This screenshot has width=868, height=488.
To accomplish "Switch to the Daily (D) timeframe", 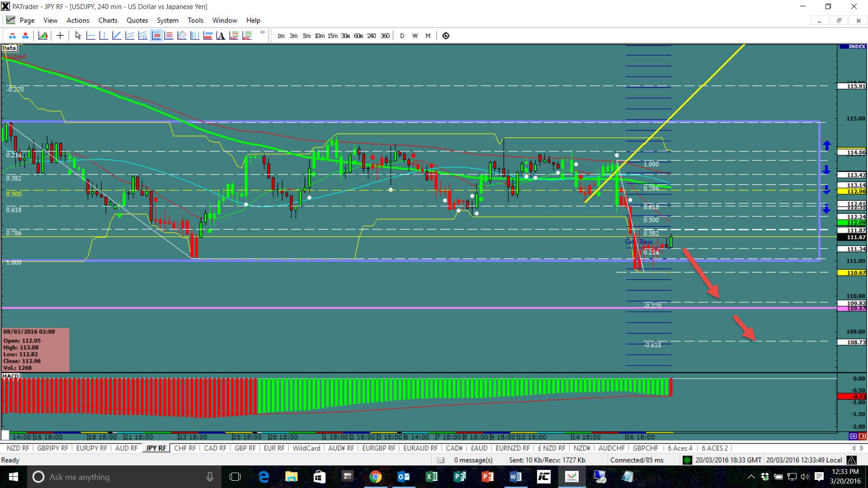I will (402, 36).
